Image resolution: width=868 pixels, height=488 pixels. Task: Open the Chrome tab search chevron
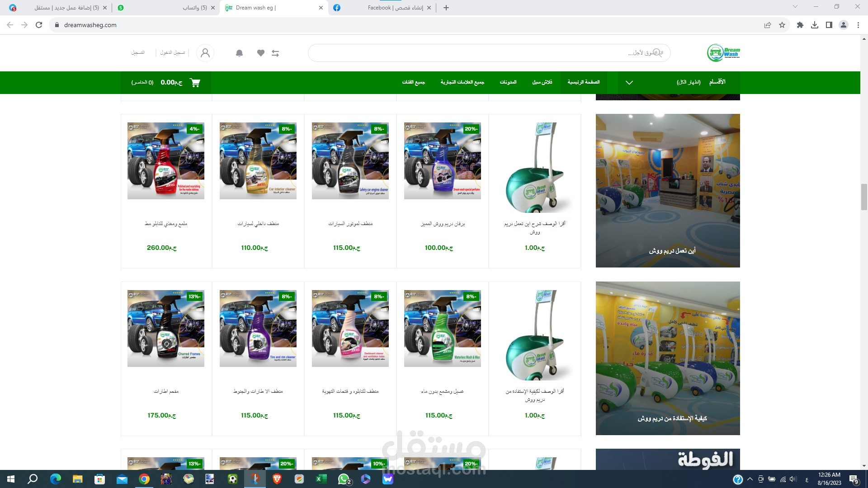(795, 7)
